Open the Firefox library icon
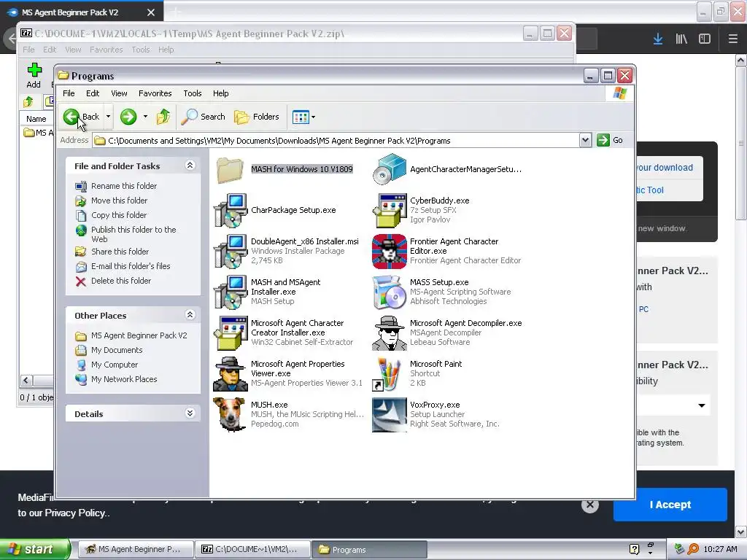 click(681, 39)
